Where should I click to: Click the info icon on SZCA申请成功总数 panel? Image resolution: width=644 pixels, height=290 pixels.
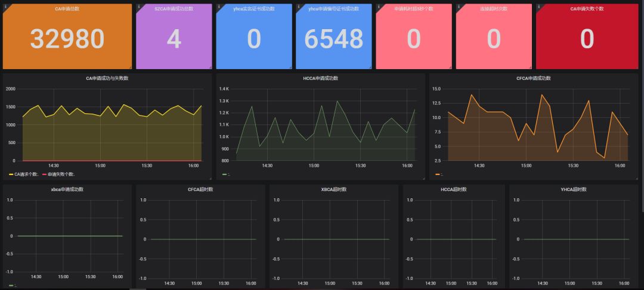(138, 7)
